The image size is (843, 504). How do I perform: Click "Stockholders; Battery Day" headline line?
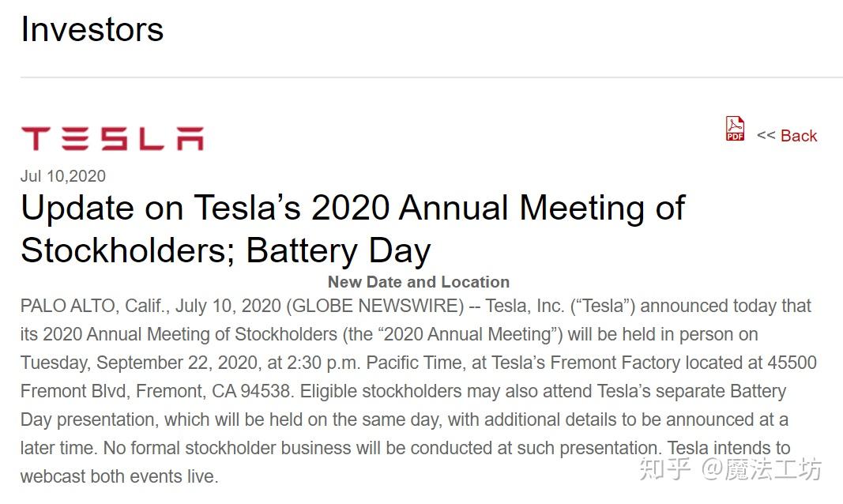click(225, 250)
